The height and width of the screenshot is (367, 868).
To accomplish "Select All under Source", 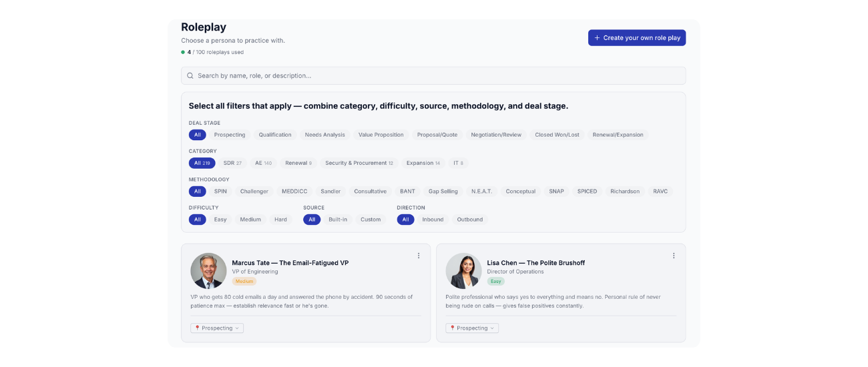I will tap(312, 220).
